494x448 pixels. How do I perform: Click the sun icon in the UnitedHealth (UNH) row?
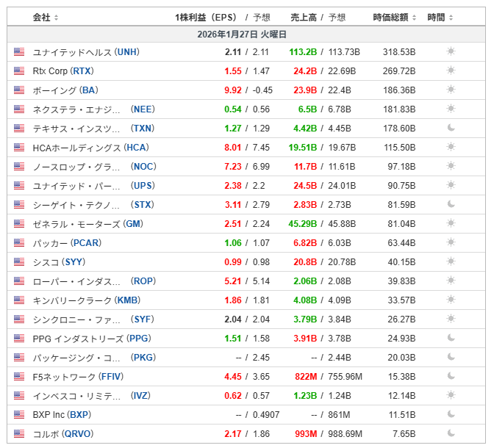tap(451, 52)
